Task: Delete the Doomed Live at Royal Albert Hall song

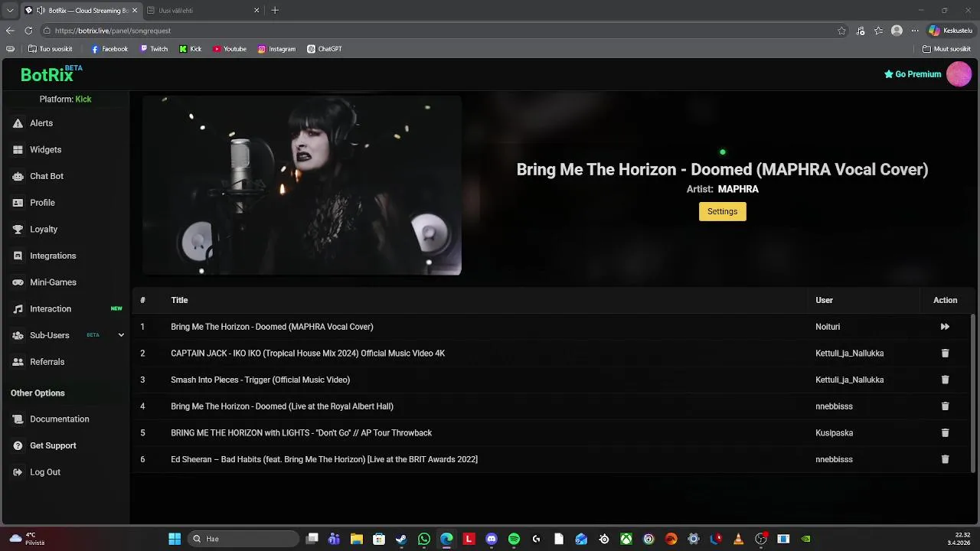Action: tap(945, 406)
